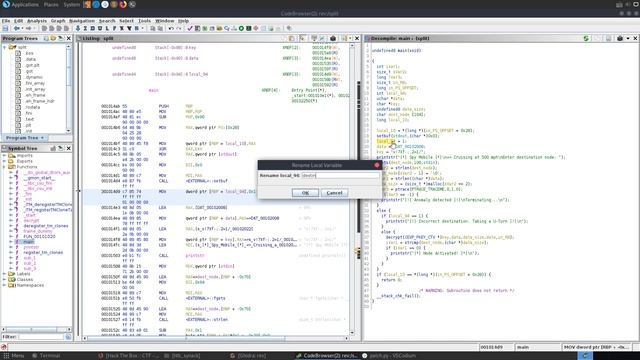
Task: Click the save icon in main toolbar
Action: click(5, 29)
